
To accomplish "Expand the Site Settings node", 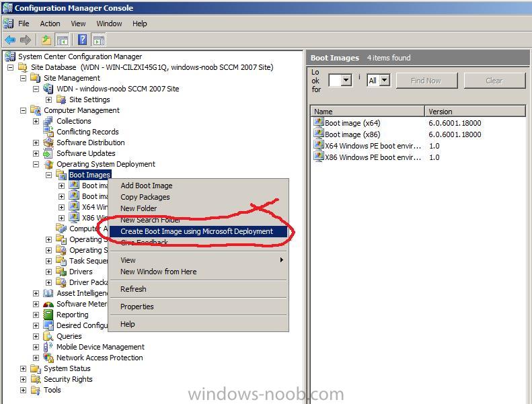I will click(49, 99).
